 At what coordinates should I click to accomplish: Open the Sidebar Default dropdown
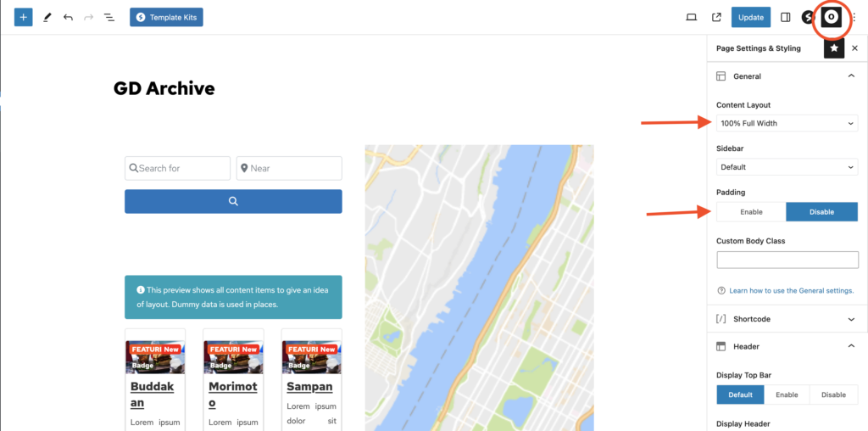pos(787,167)
